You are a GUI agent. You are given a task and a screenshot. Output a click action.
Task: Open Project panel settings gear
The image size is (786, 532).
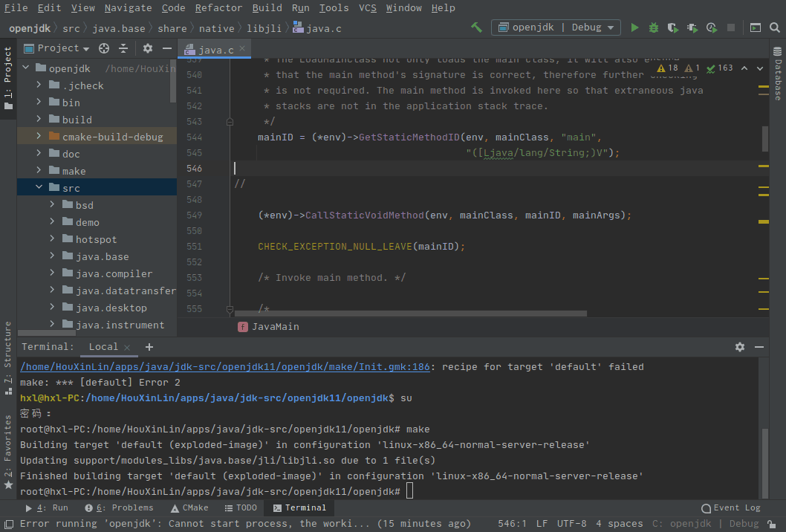click(x=147, y=48)
